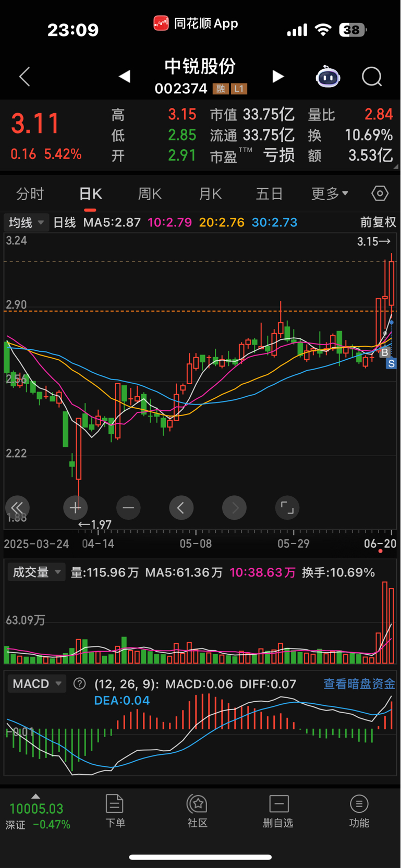The width and height of the screenshot is (401, 868).
Task: Tap DEA:0.04 label
Action: click(x=121, y=700)
